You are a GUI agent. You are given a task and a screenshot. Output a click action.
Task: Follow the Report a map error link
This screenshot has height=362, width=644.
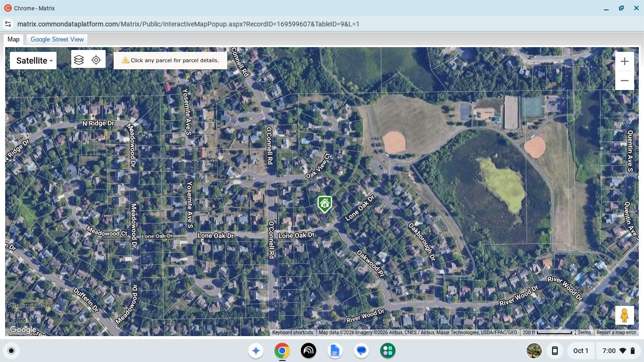(616, 332)
